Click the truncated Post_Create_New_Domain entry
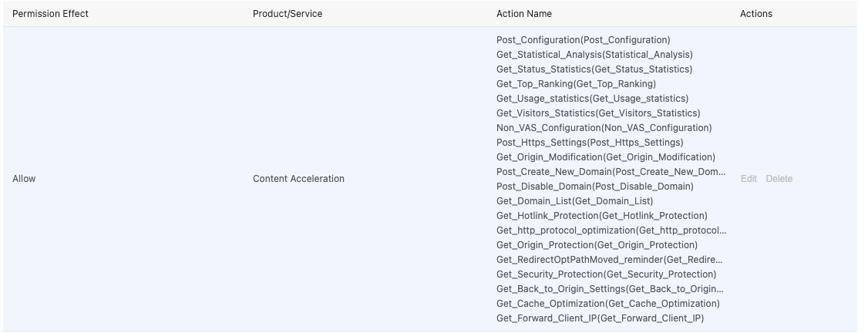 (611, 172)
